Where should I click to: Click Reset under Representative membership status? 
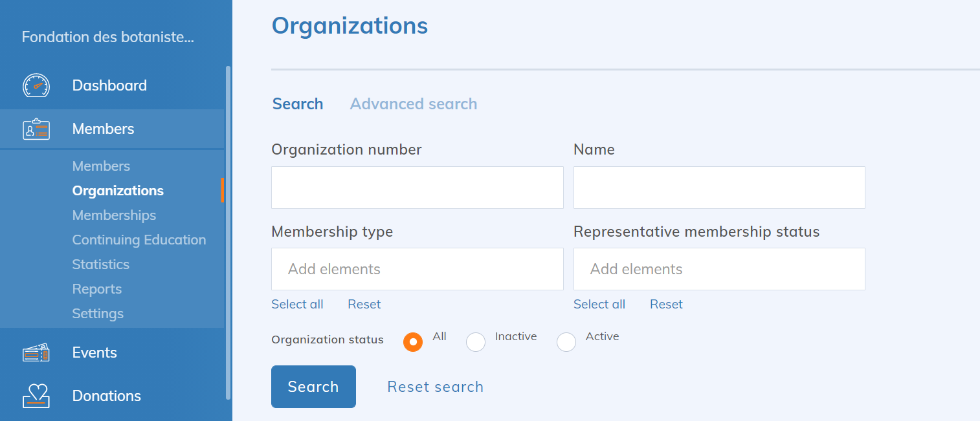click(666, 305)
